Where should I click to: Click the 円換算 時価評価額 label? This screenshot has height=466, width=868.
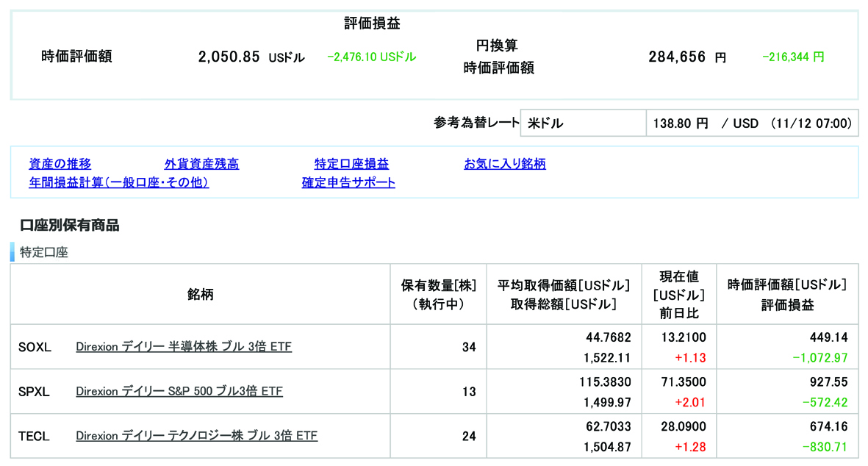[498, 57]
